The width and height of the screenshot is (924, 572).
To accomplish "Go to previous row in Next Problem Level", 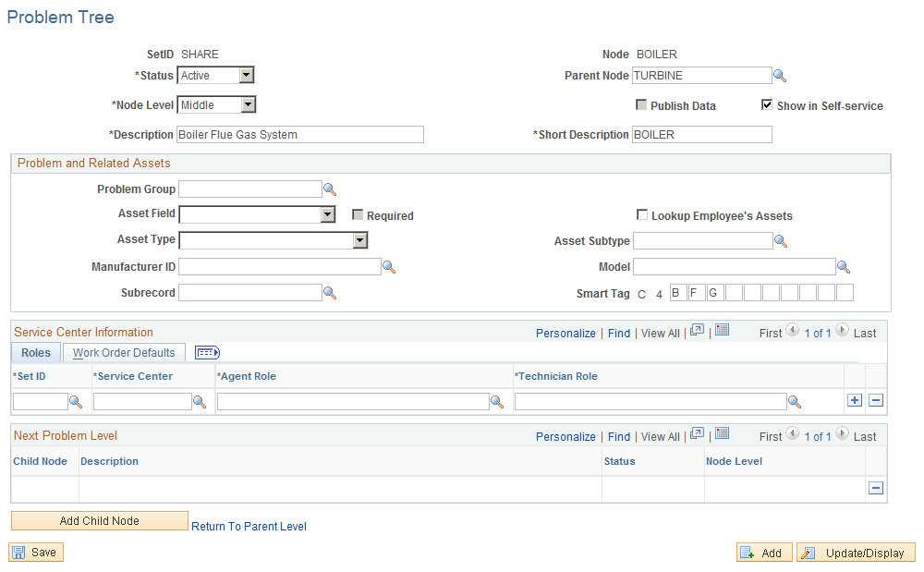I will pyautogui.click(x=793, y=434).
